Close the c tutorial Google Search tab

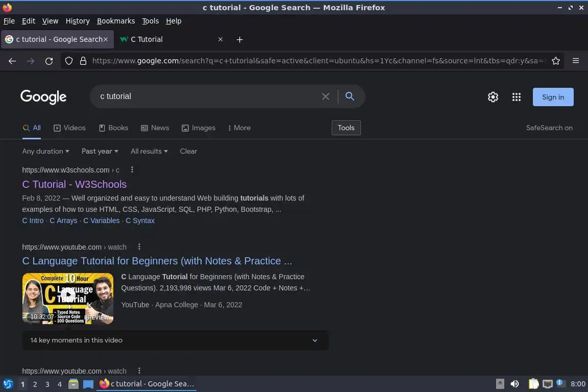[x=105, y=39]
